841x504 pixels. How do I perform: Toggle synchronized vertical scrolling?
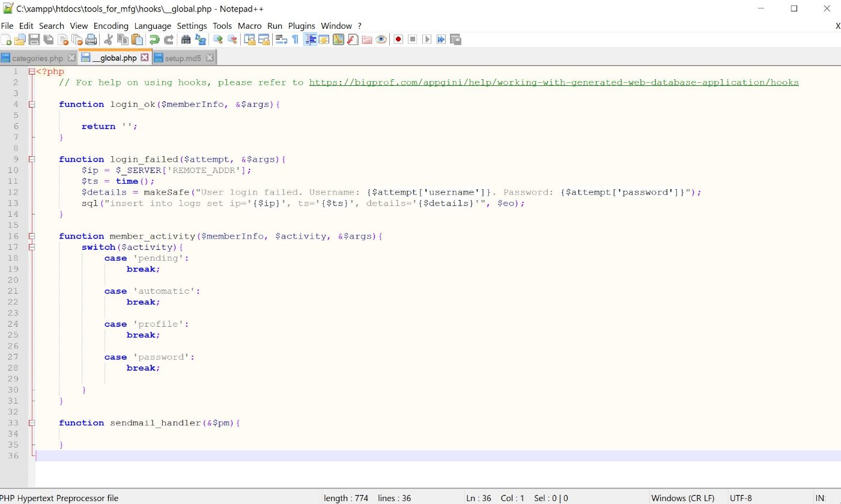249,40
